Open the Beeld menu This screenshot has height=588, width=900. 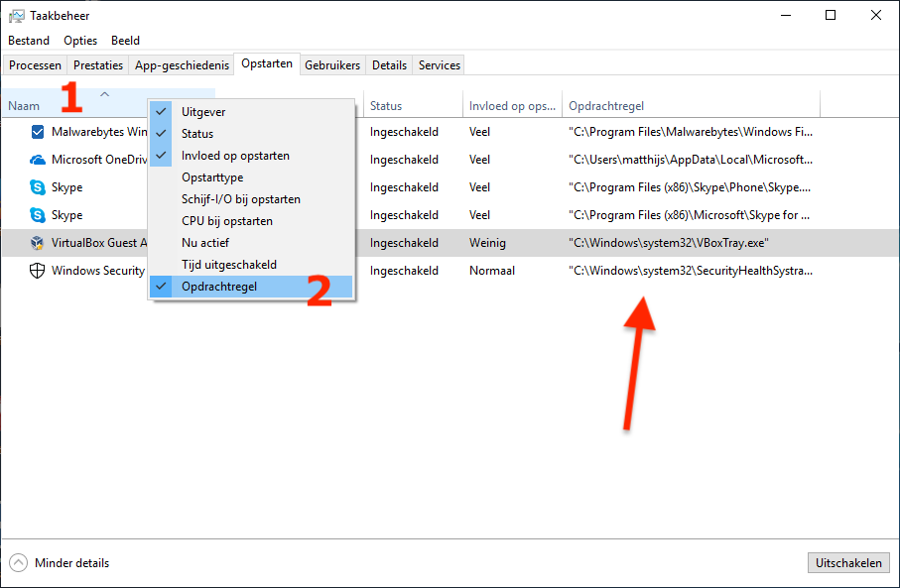point(125,41)
